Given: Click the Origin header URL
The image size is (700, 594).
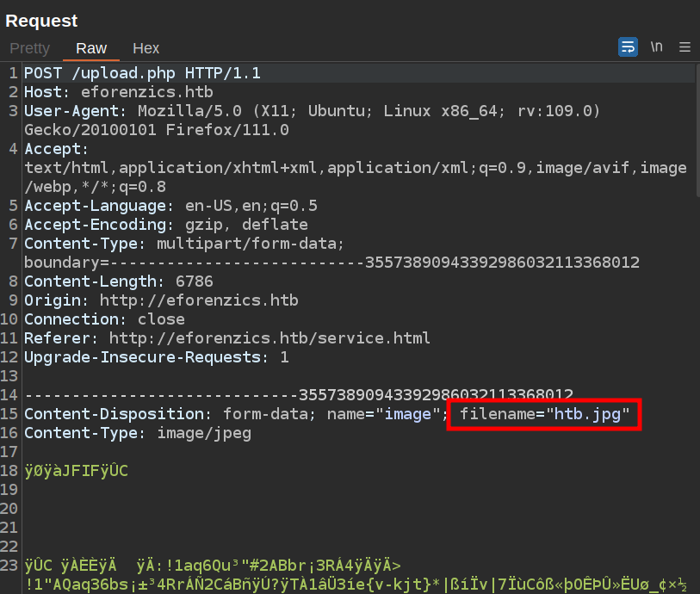Looking at the screenshot, I should tap(198, 300).
